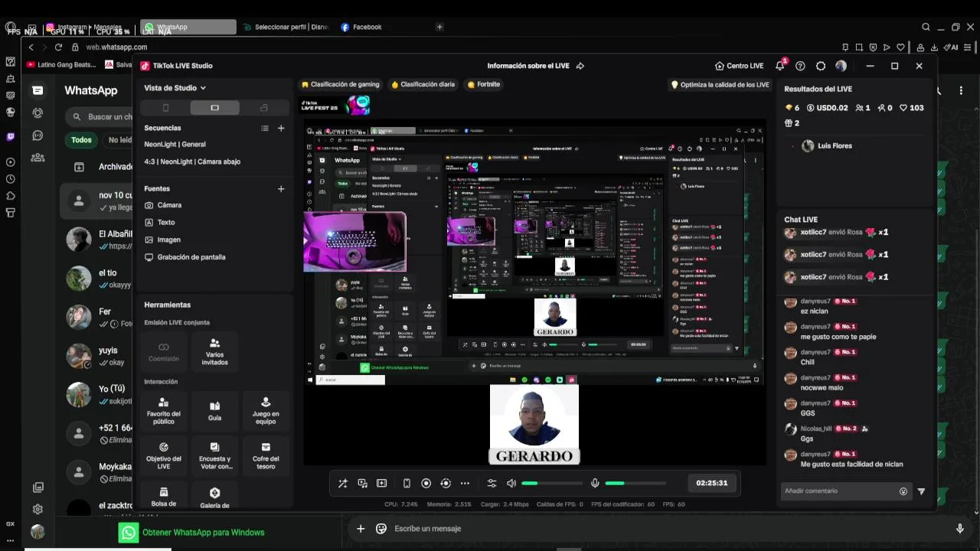Open Objetivo del LIVE tool
The width and height of the screenshot is (980, 551).
coord(164,456)
